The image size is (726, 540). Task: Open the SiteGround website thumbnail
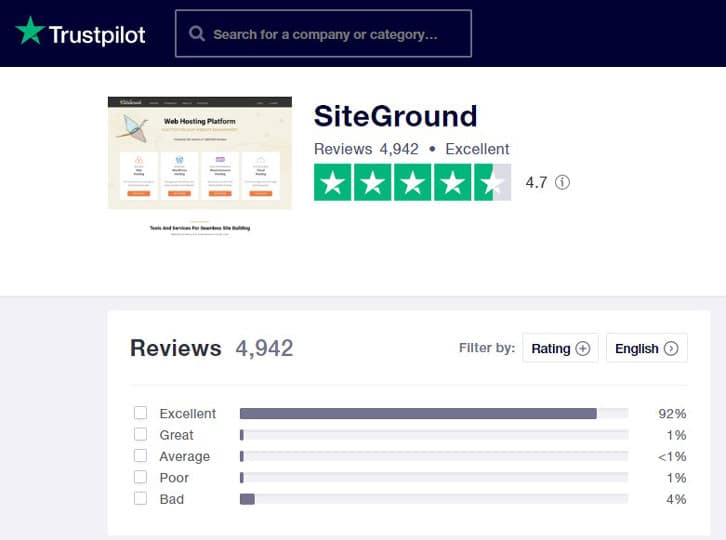point(200,167)
